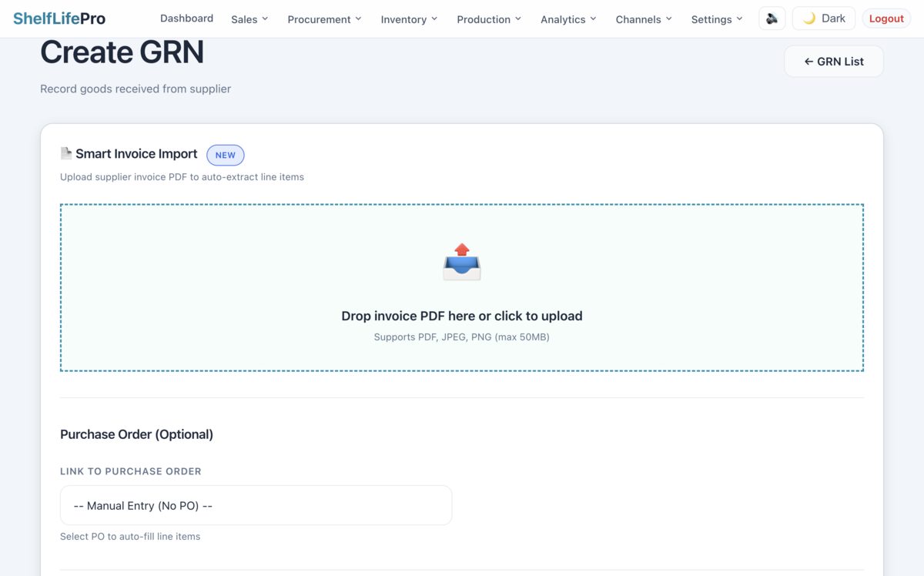Viewport: 924px width, 576px height.
Task: Click the Logout button
Action: coord(885,18)
